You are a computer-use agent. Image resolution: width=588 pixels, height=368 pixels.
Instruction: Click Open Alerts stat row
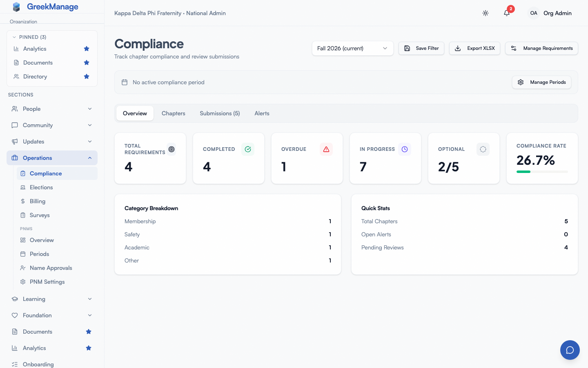click(465, 234)
